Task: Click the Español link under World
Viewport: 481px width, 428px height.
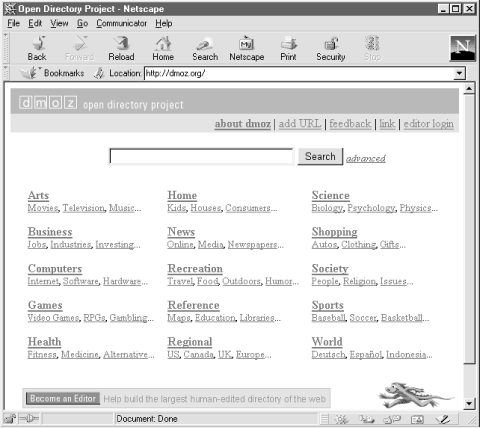Action: (x=366, y=354)
